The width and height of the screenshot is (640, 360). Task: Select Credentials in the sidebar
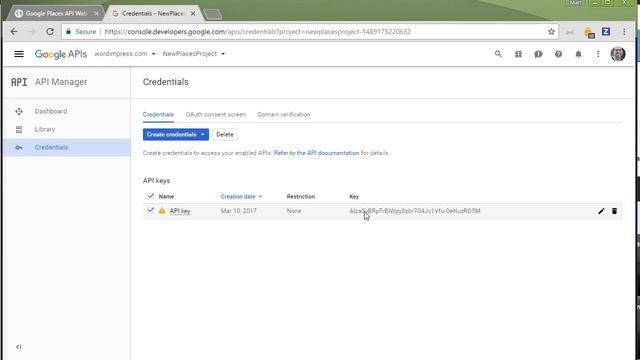coord(51,147)
